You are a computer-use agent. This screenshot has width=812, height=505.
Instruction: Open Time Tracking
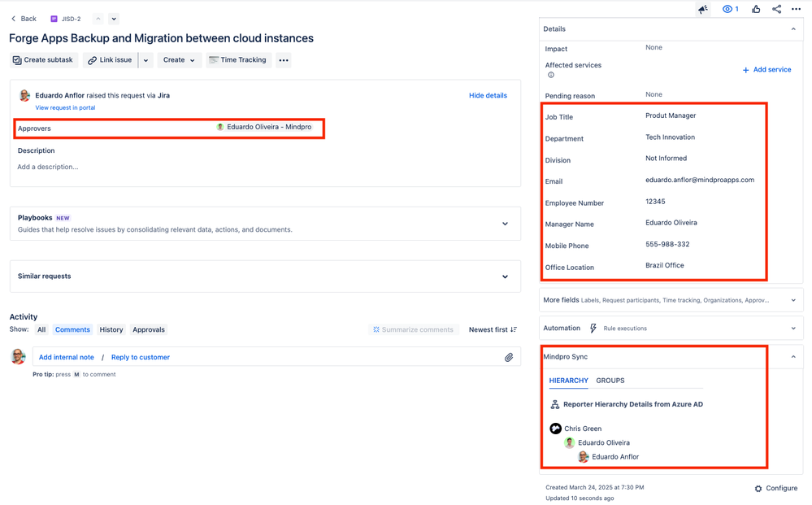tap(238, 60)
